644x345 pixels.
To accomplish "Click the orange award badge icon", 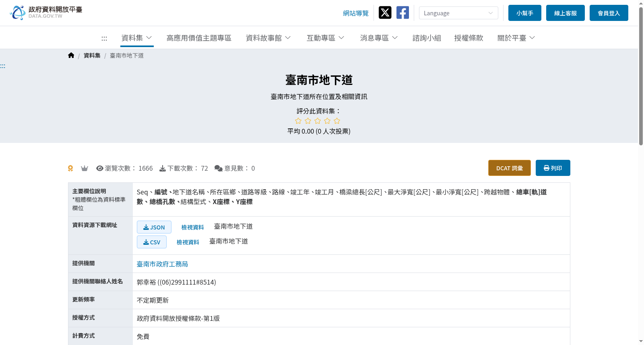I will coord(70,168).
